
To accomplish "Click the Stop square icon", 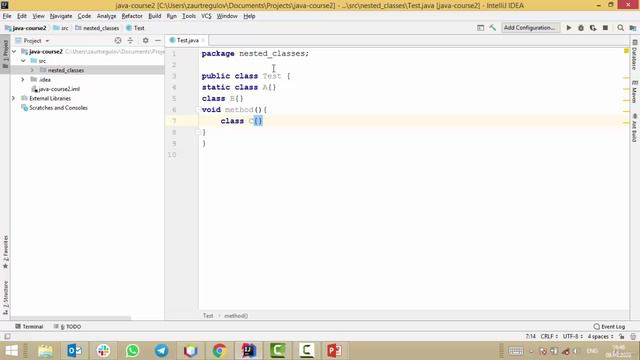I will (x=605, y=28).
